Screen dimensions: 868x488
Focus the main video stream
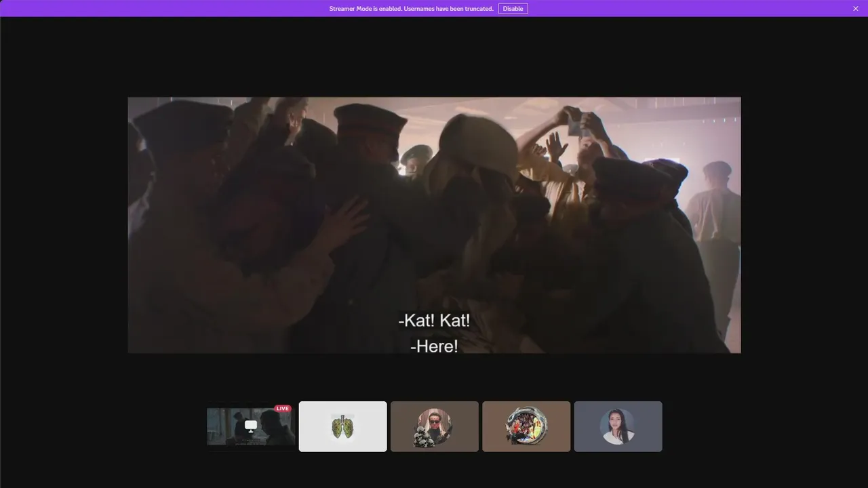(434, 225)
